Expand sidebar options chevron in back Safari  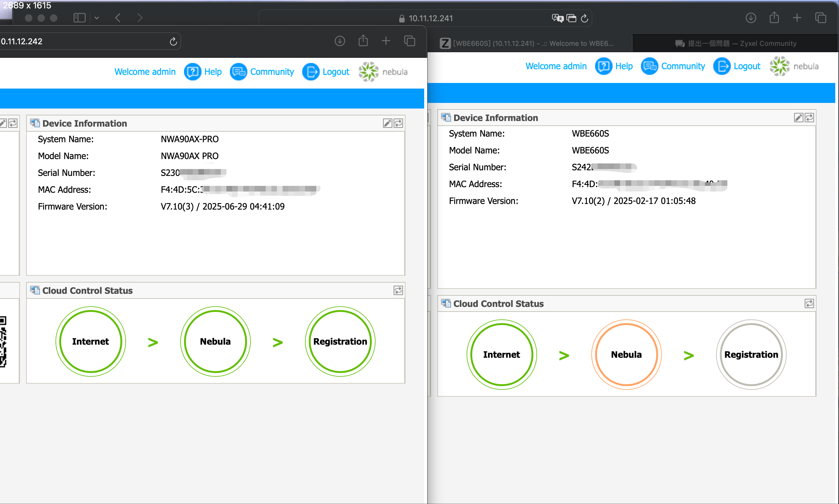(97, 18)
